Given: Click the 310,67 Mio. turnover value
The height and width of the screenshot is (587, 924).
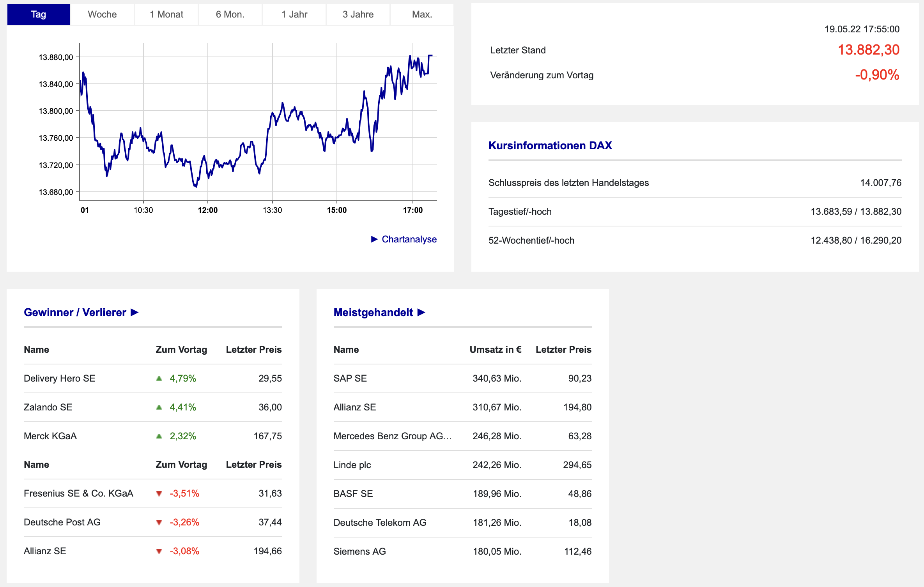Looking at the screenshot, I should (497, 407).
